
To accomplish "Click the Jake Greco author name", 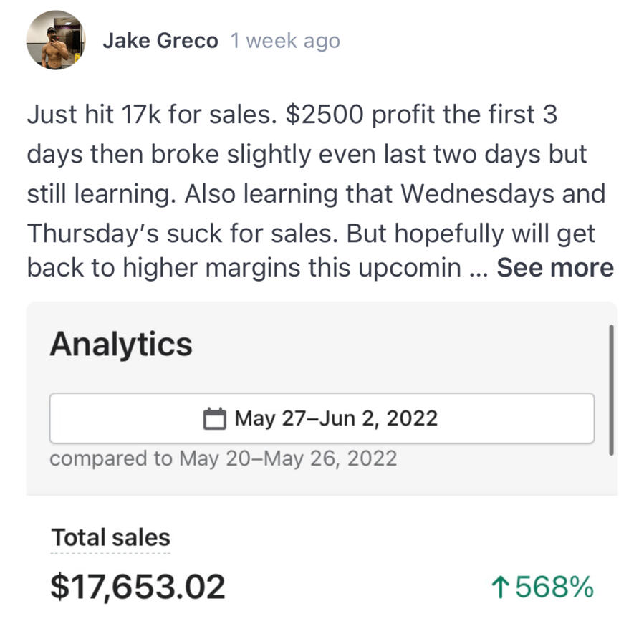I will (160, 41).
